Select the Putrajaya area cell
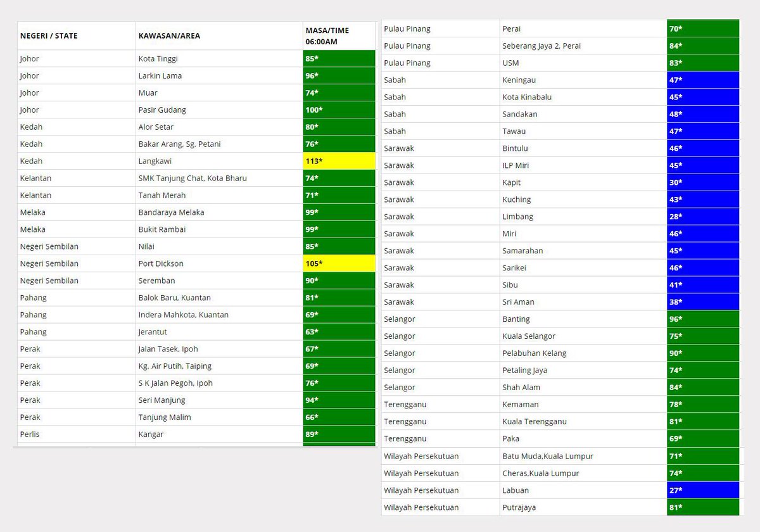 pyautogui.click(x=583, y=508)
